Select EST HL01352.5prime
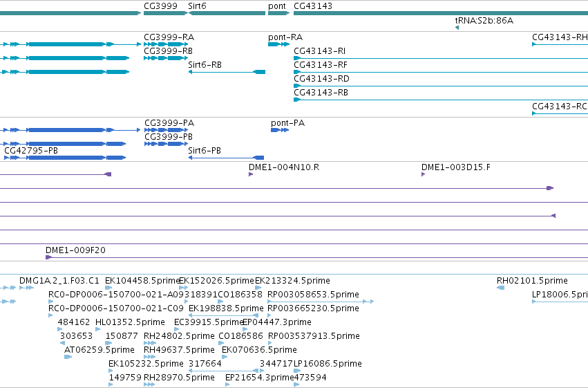Image resolution: width=588 pixels, height=388 pixels. (130, 322)
